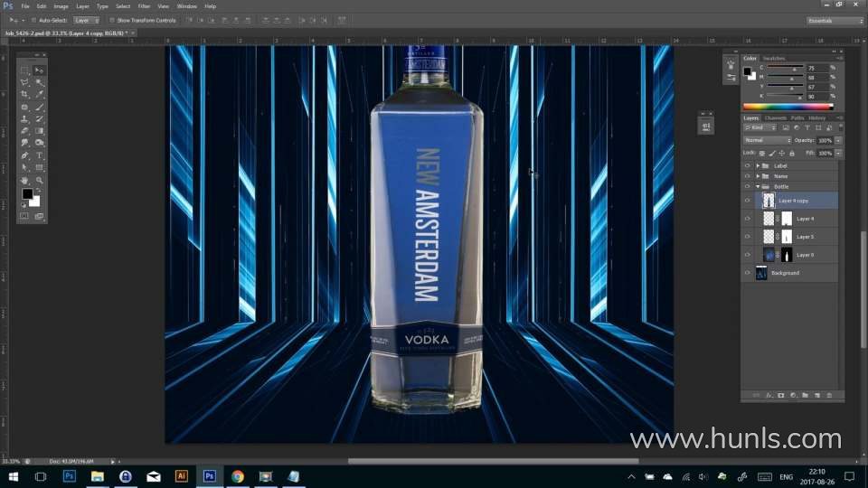Screen dimensions: 868x488
Task: Open the Normal blend mode dropdown
Action: [x=767, y=141]
